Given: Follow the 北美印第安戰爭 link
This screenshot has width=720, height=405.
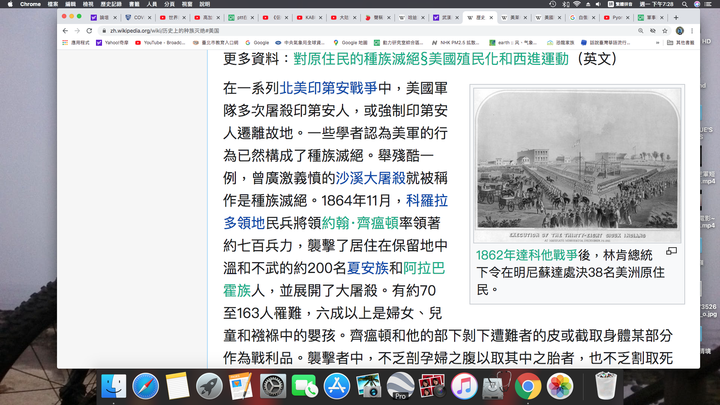Looking at the screenshot, I should click(x=328, y=88).
